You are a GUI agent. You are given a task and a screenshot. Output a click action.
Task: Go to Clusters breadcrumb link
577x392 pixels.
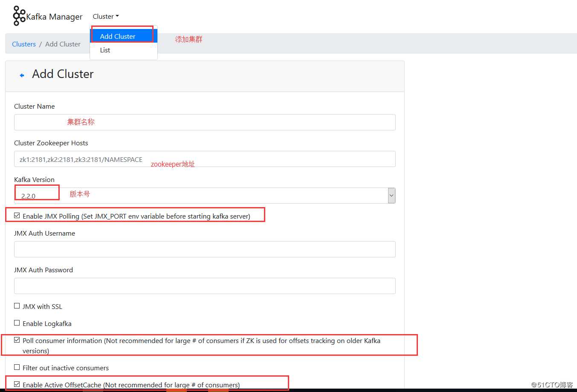click(24, 44)
